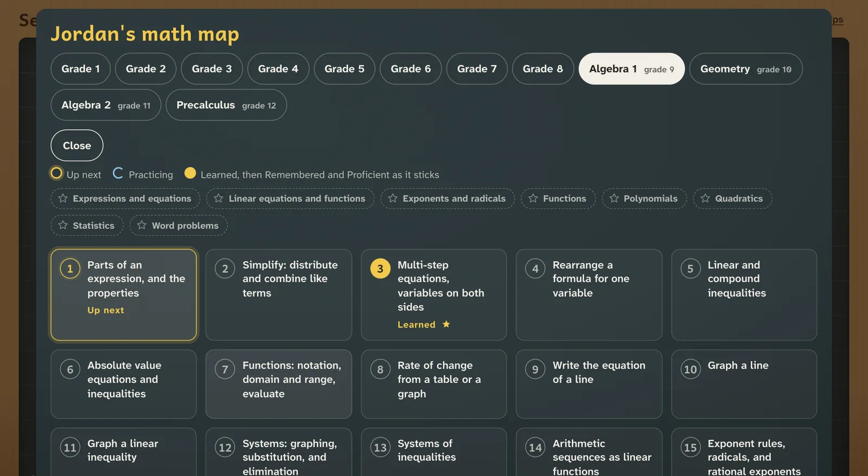This screenshot has height=476, width=868.
Task: Open Precalculus grade 12 tab
Action: [x=226, y=105]
